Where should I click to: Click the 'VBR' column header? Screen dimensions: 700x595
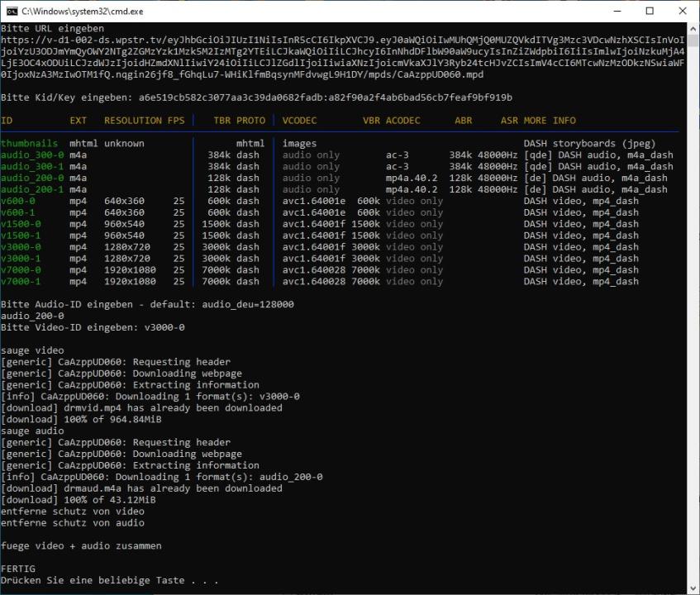371,121
